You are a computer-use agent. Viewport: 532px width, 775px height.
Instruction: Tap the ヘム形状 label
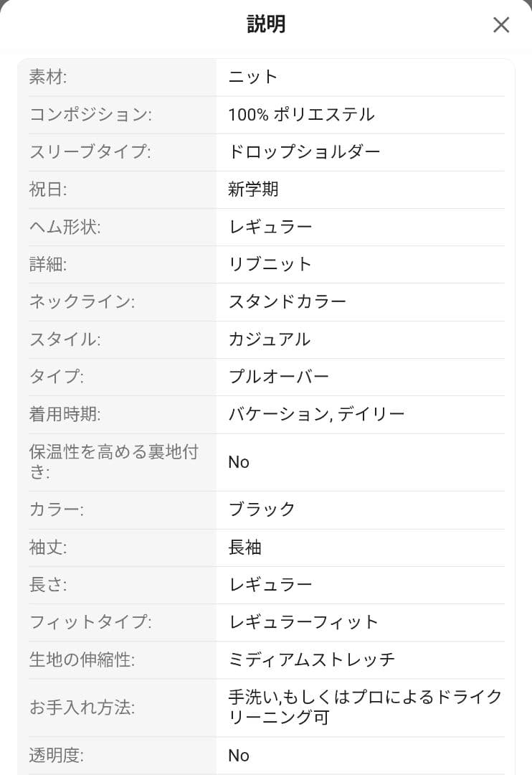tap(65, 227)
